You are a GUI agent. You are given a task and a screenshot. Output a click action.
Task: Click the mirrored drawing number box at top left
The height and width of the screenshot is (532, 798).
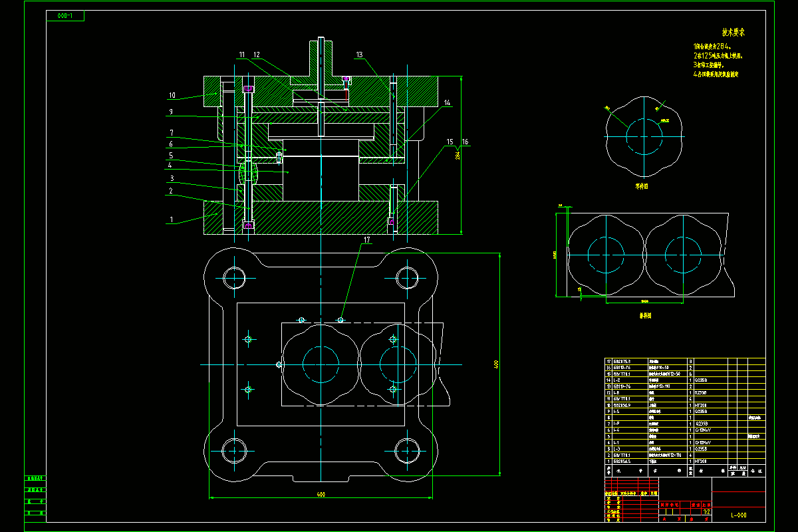coord(65,15)
